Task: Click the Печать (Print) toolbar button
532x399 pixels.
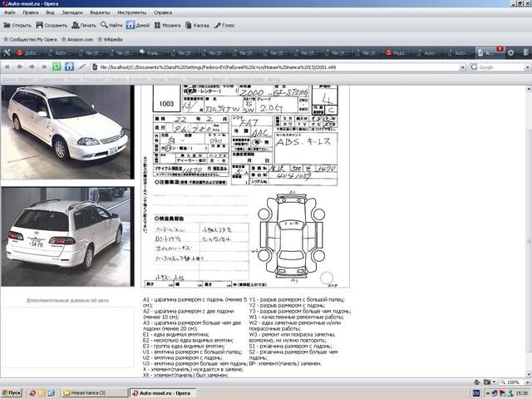Action: click(83, 25)
